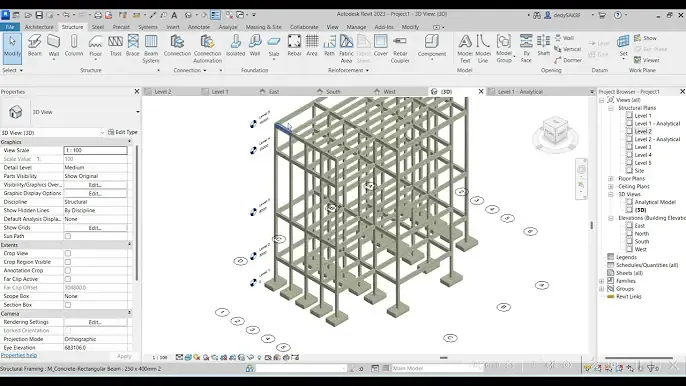This screenshot has width=686, height=386.
Task: Toggle the Crop View checkbox
Action: point(68,253)
